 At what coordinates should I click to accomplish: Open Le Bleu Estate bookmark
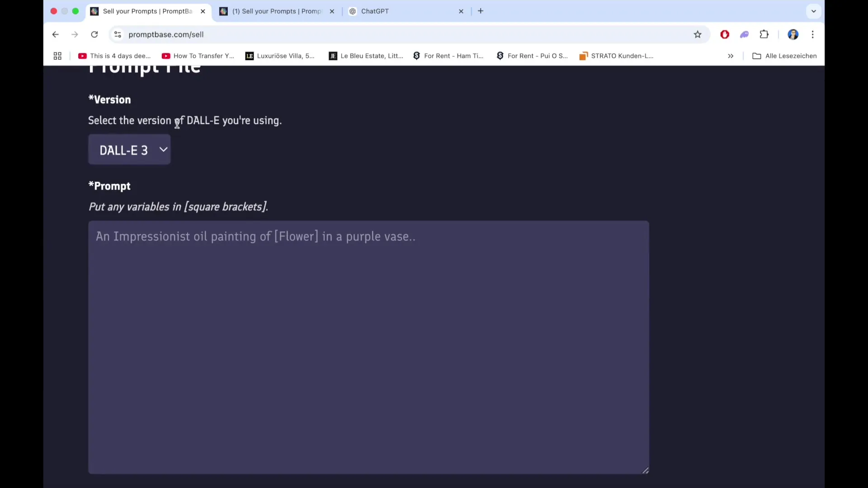click(366, 56)
